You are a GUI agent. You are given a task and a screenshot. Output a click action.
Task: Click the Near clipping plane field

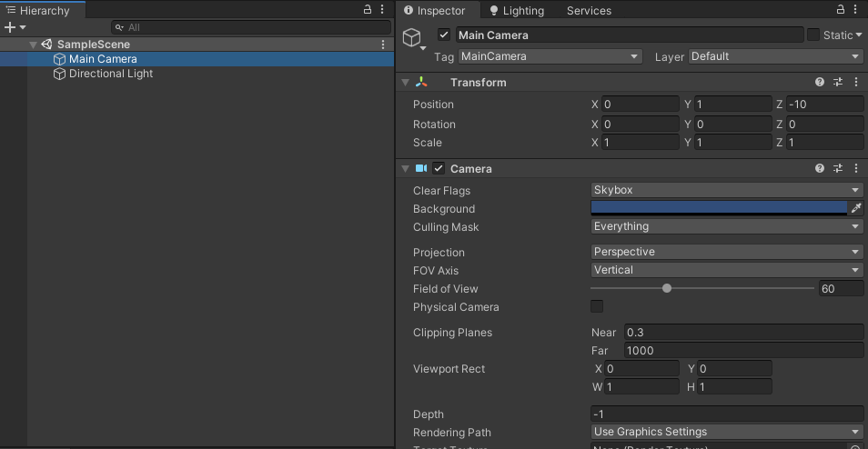[743, 333]
